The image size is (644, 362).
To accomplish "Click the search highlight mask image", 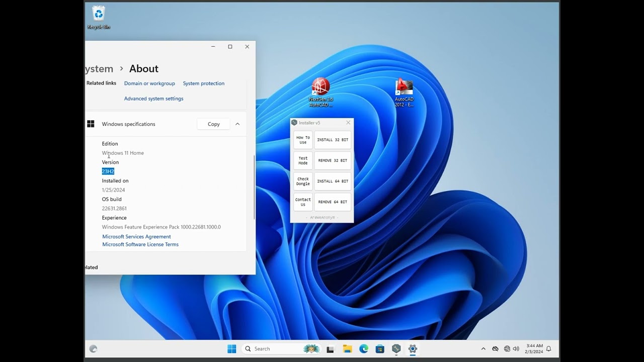I will (x=311, y=348).
